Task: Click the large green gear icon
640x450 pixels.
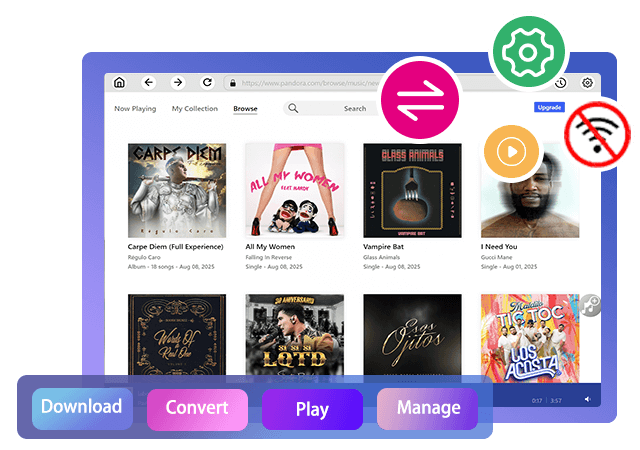Action: (x=529, y=52)
